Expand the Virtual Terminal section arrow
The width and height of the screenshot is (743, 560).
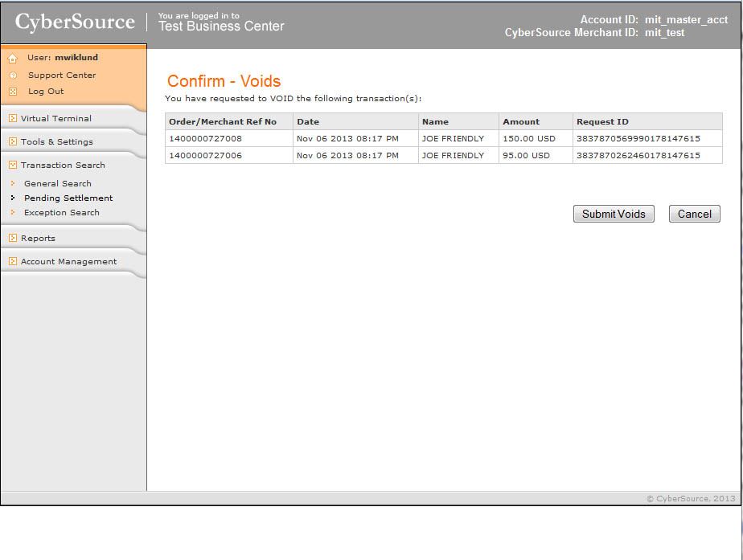13,119
